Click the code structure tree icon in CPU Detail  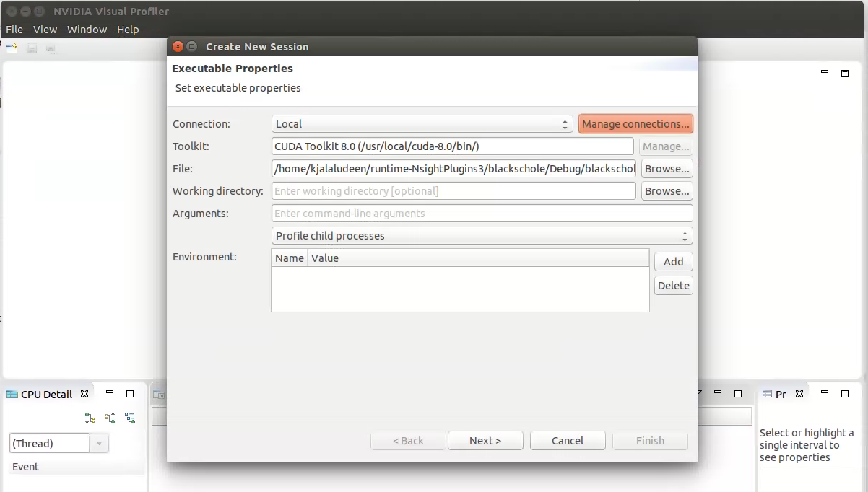130,418
